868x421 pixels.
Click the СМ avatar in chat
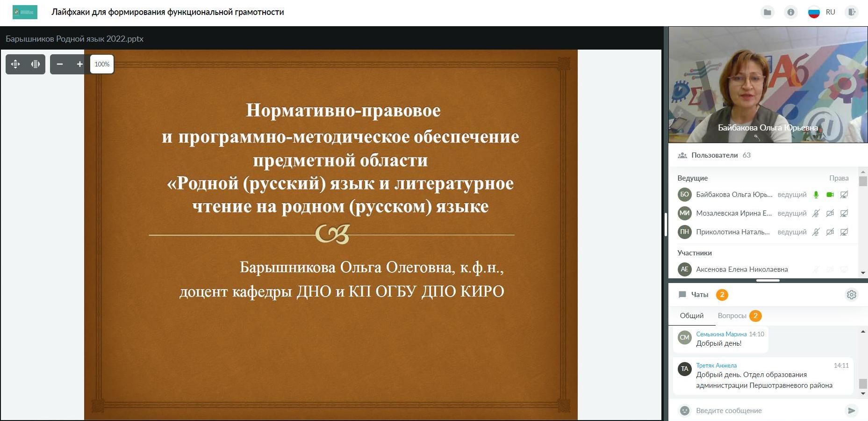(x=685, y=337)
